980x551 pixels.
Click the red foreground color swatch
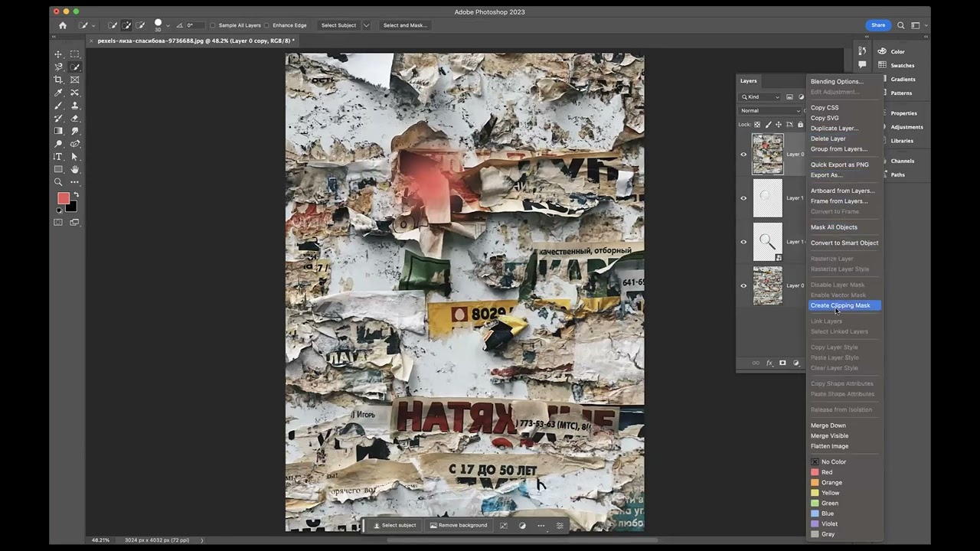[63, 198]
